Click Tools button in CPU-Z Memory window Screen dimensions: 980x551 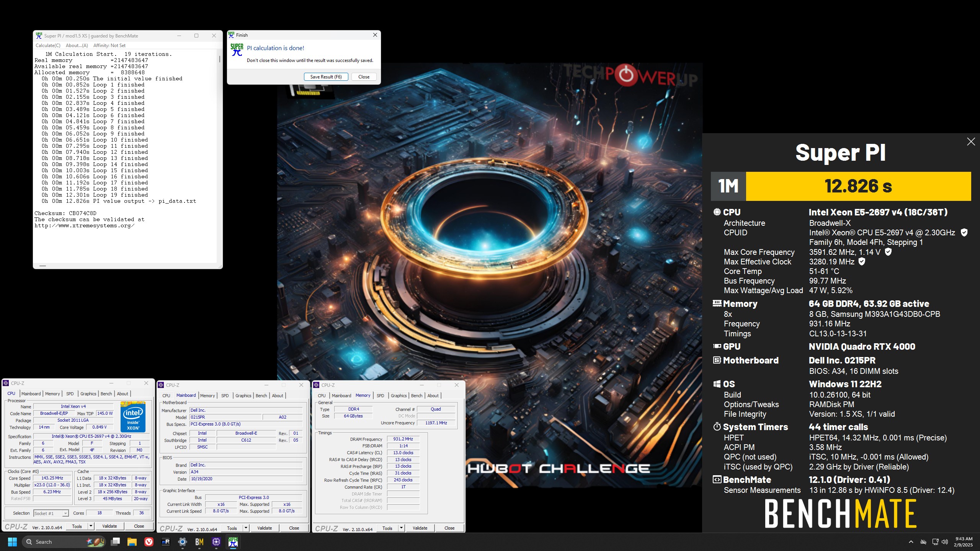[x=387, y=528]
